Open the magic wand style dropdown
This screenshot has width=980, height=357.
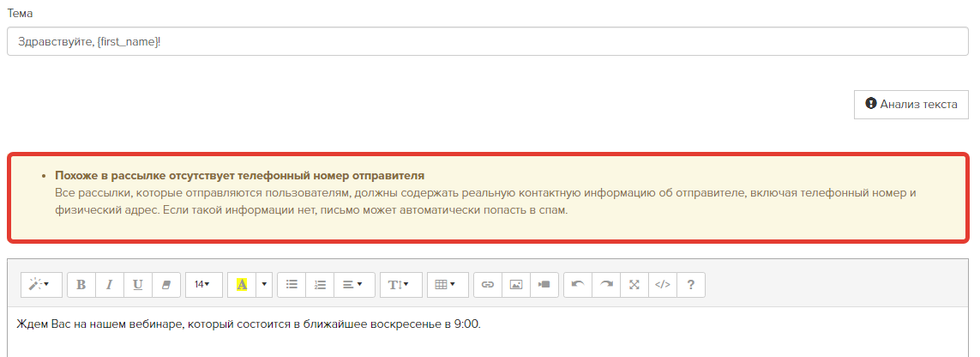(x=41, y=284)
